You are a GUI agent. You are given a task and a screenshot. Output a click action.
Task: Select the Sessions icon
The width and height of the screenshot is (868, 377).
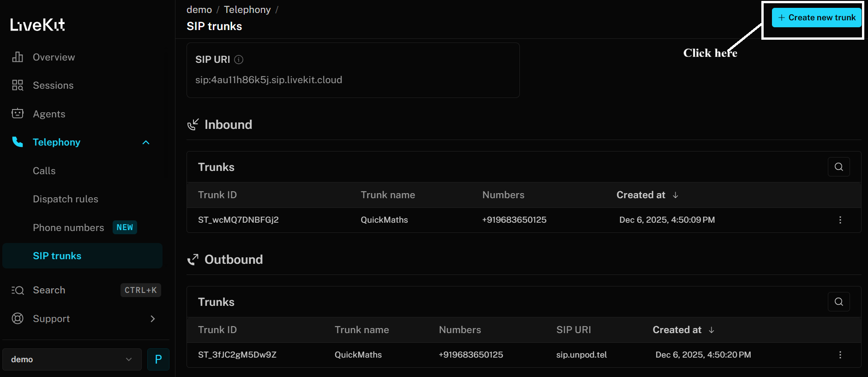pos(18,85)
